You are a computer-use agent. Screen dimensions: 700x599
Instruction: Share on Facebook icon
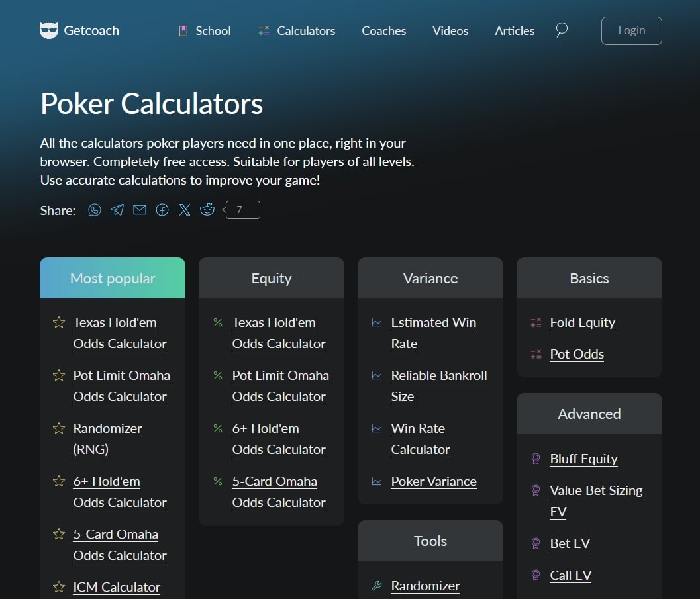(162, 210)
